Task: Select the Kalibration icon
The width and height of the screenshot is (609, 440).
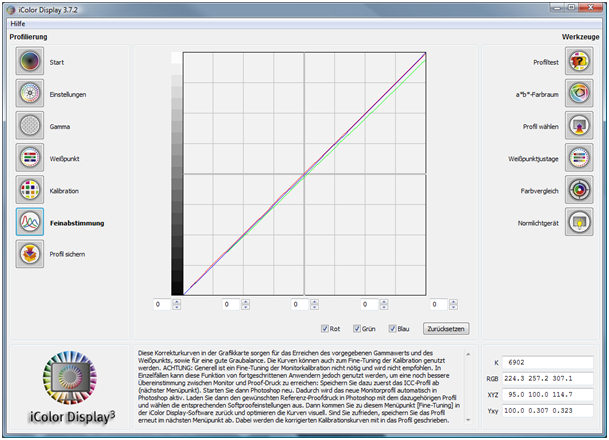Action: pyautogui.click(x=31, y=190)
